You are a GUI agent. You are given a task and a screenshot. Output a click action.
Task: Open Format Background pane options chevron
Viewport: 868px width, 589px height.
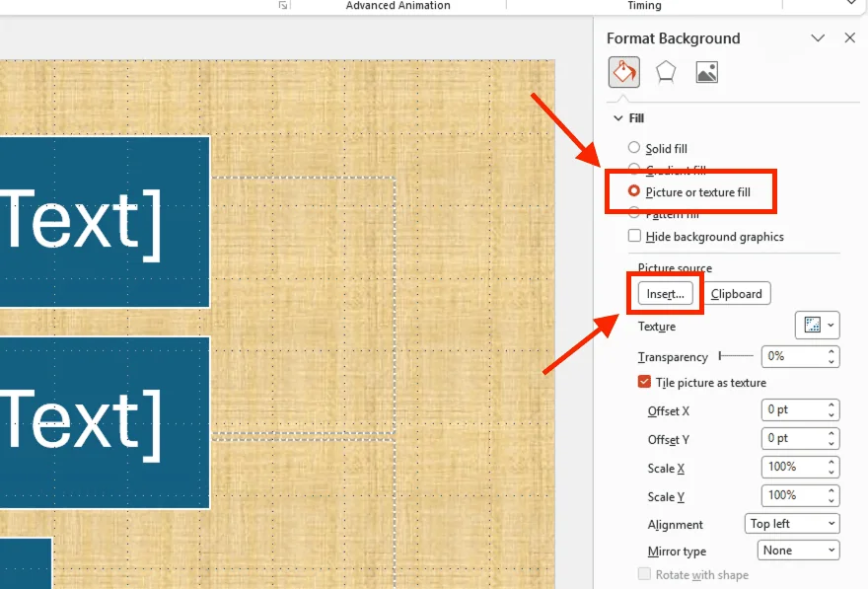click(x=818, y=37)
